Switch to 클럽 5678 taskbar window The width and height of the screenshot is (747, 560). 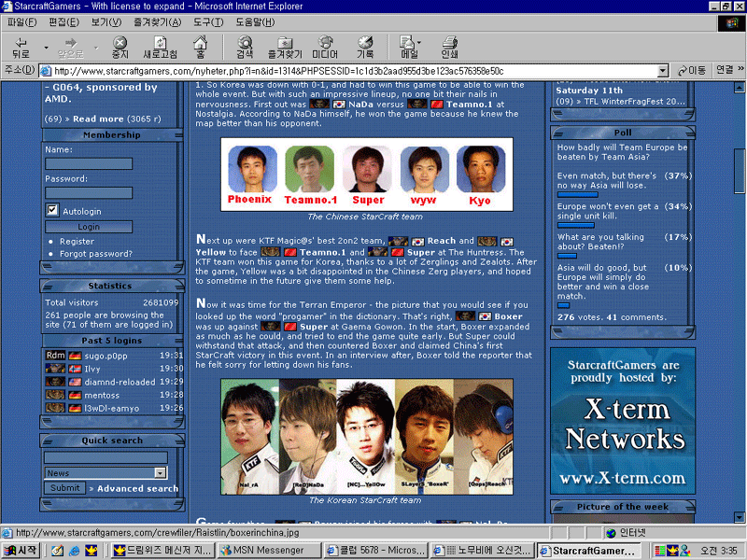(376, 551)
